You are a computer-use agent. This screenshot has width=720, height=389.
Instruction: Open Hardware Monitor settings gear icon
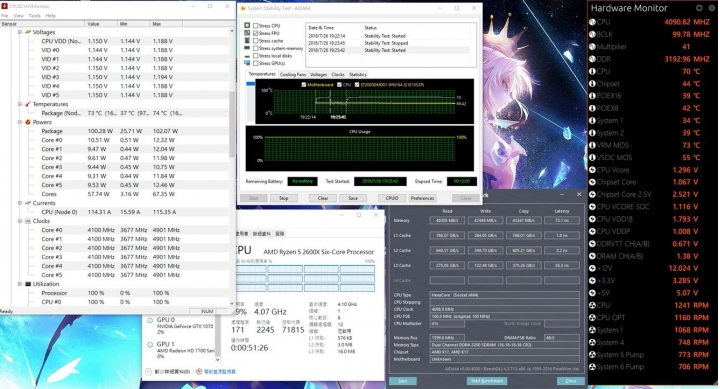(x=699, y=8)
